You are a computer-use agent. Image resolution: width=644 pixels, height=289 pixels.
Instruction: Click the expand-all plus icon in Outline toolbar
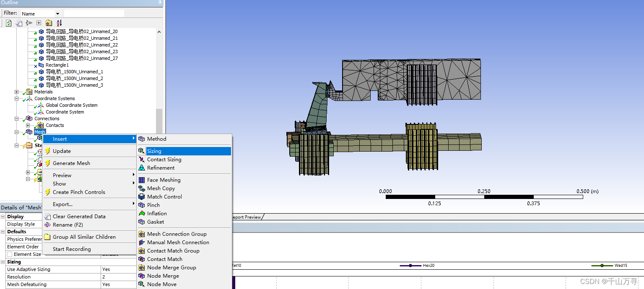(39, 23)
